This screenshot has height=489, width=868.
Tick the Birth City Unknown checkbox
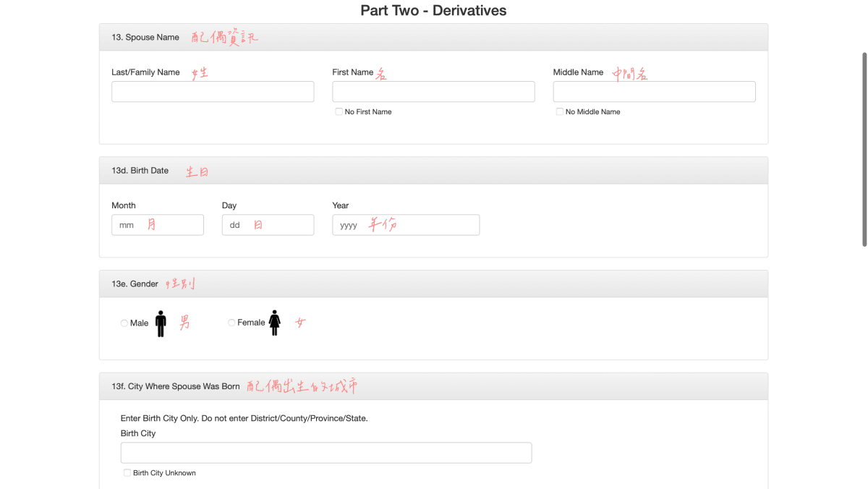pos(127,472)
